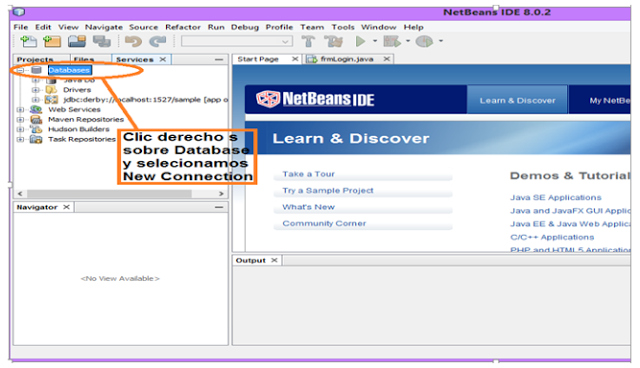Viewport: 640px width, 368px height.
Task: Switch to the Projects tab
Action: point(35,60)
